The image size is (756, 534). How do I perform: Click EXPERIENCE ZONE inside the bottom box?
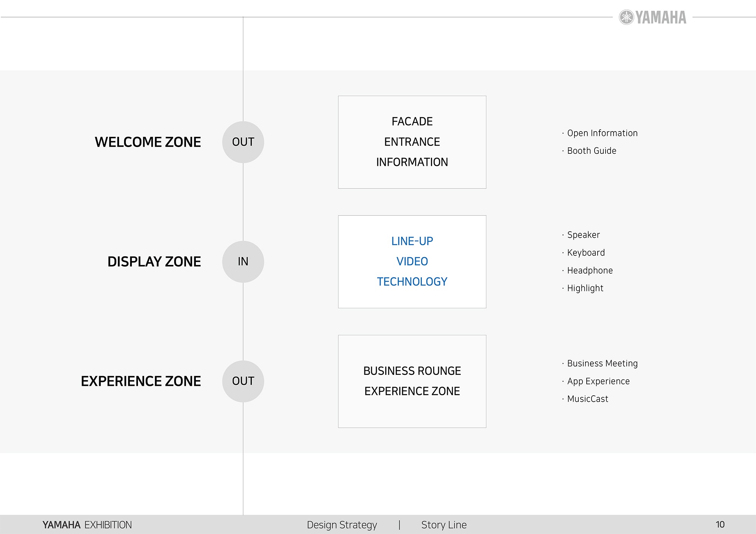412,391
